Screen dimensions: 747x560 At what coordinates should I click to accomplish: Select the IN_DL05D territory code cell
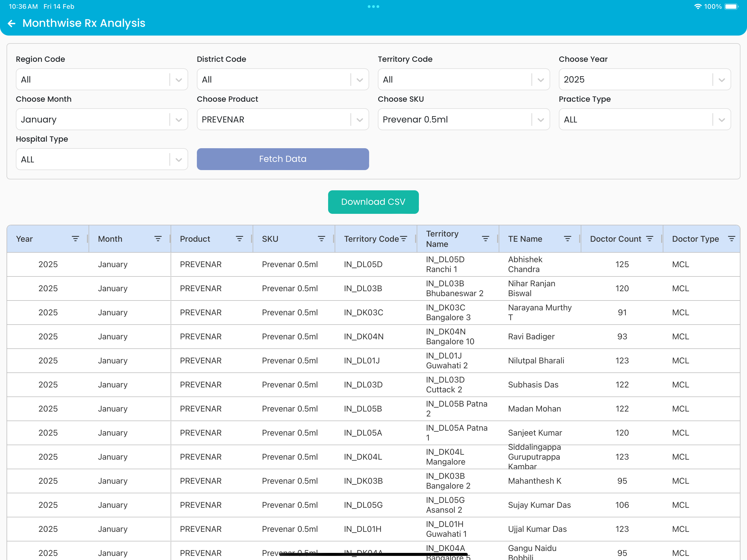click(363, 264)
